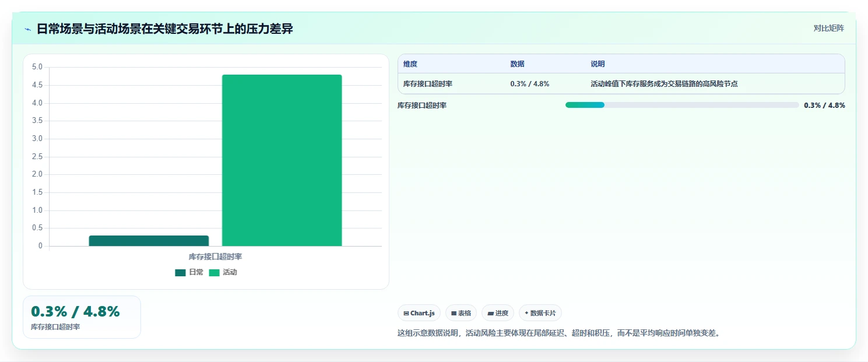Click the dark green 日常 legend color swatch
This screenshot has width=868, height=362.
coord(180,273)
